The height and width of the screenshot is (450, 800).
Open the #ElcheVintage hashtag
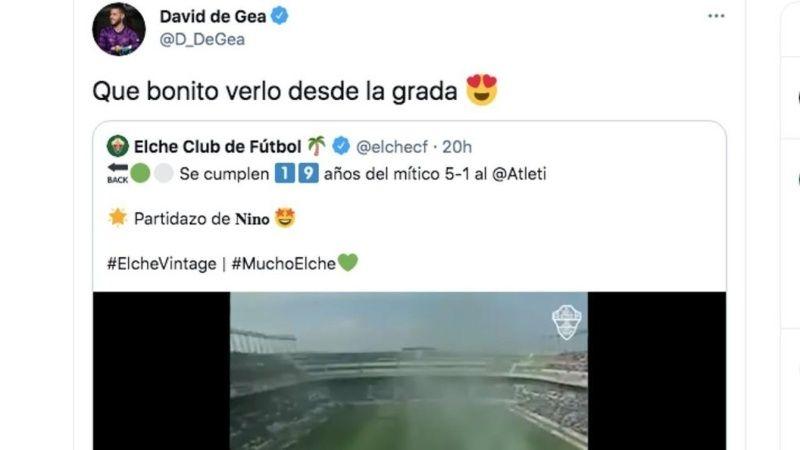click(x=162, y=264)
